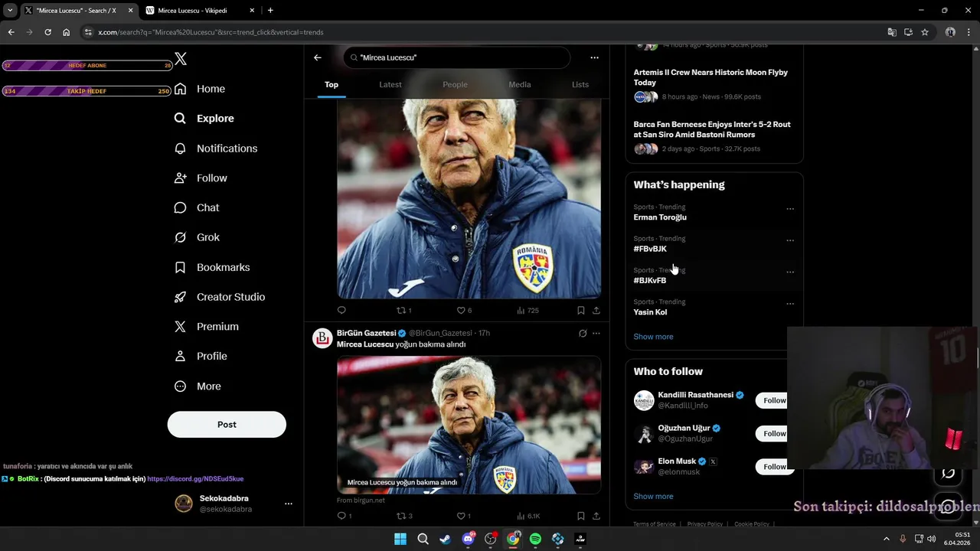
Task: Open Notifications in the sidebar
Action: pyautogui.click(x=216, y=148)
